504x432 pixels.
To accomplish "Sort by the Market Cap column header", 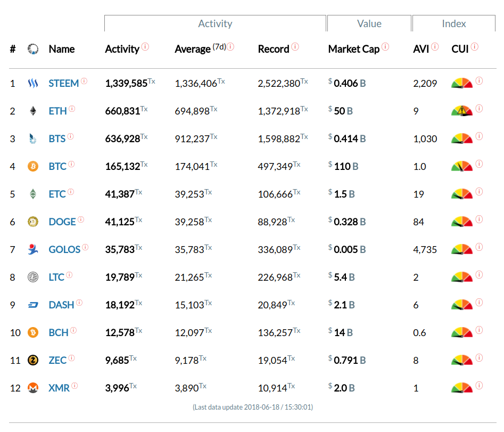I will 354,49.
